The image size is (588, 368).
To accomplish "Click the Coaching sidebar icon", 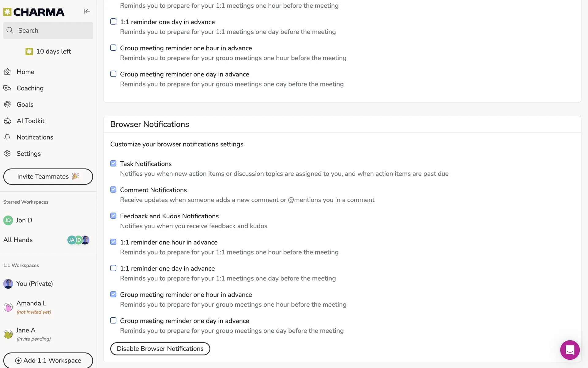I will (8, 88).
